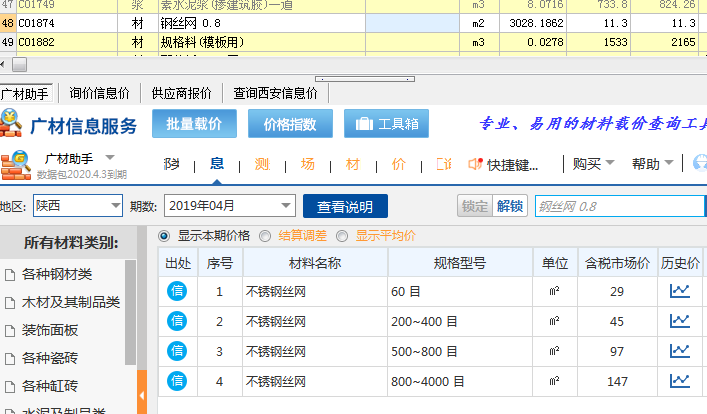Image resolution: width=707 pixels, height=414 pixels.
Task: Select the orange 材 tab
Action: (353, 164)
